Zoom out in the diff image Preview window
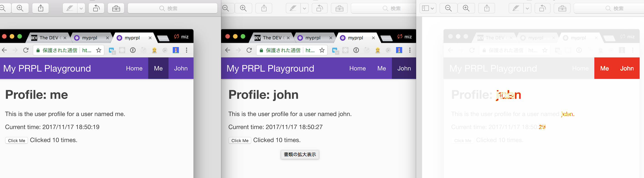Image resolution: width=644 pixels, height=178 pixels. click(x=448, y=8)
